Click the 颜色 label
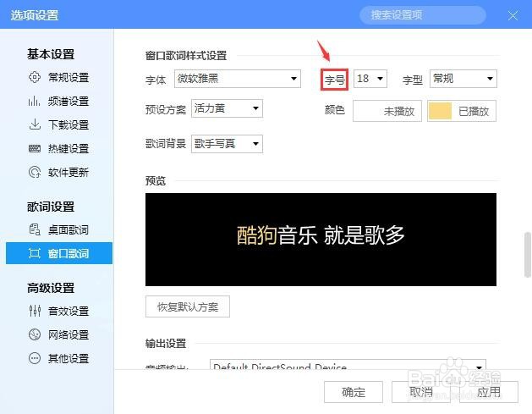This screenshot has width=532, height=414. (335, 110)
